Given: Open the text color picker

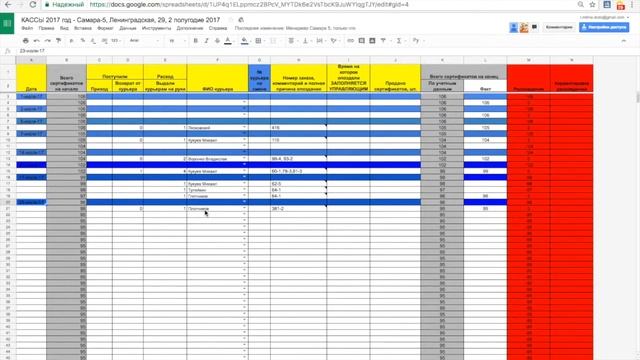Looking at the screenshot, I should [228, 41].
